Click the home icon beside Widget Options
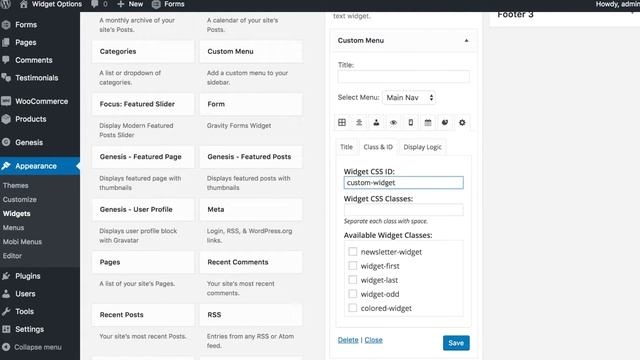The width and height of the screenshot is (640, 360). pyautogui.click(x=24, y=4)
